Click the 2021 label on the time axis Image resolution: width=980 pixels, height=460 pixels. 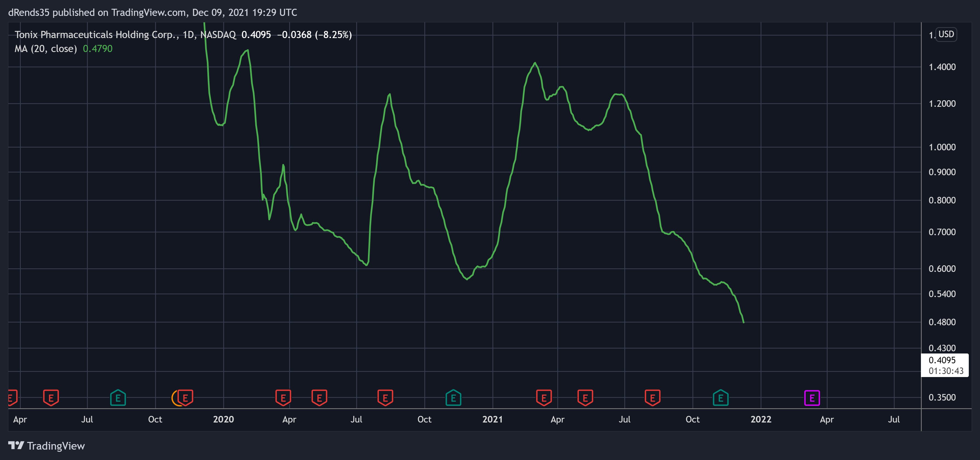tap(492, 419)
